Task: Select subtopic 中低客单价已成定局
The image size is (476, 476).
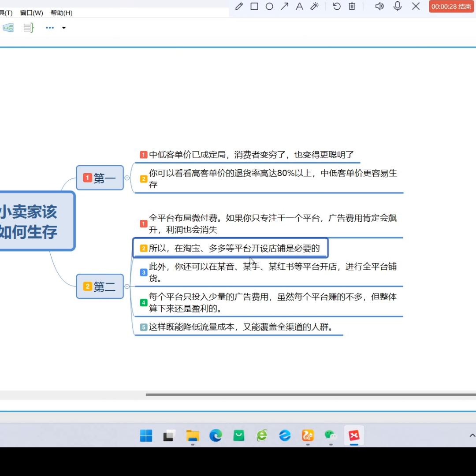Action: [x=247, y=155]
